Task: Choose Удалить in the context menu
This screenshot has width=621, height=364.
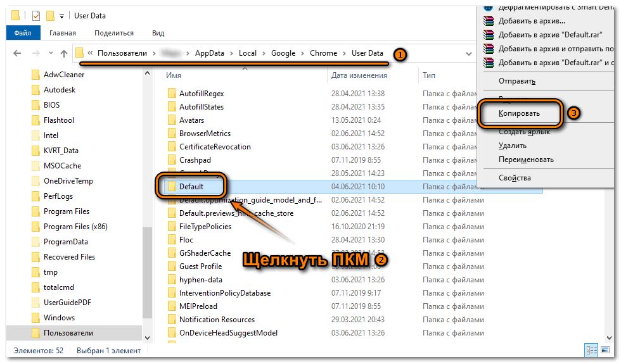Action: [513, 146]
